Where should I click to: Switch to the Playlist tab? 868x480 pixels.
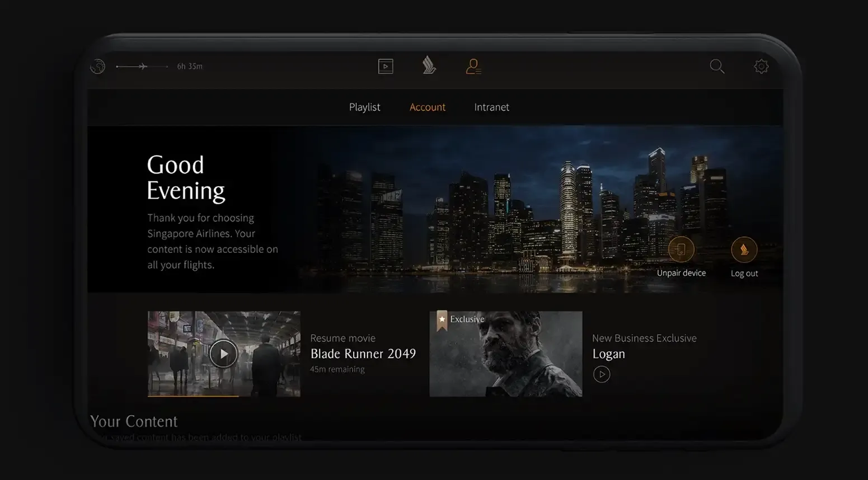[x=364, y=107]
